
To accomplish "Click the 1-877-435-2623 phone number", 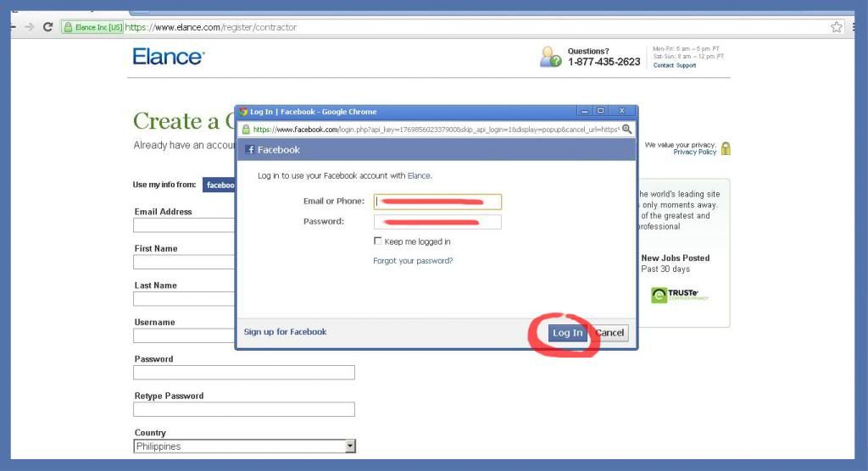I will click(604, 62).
